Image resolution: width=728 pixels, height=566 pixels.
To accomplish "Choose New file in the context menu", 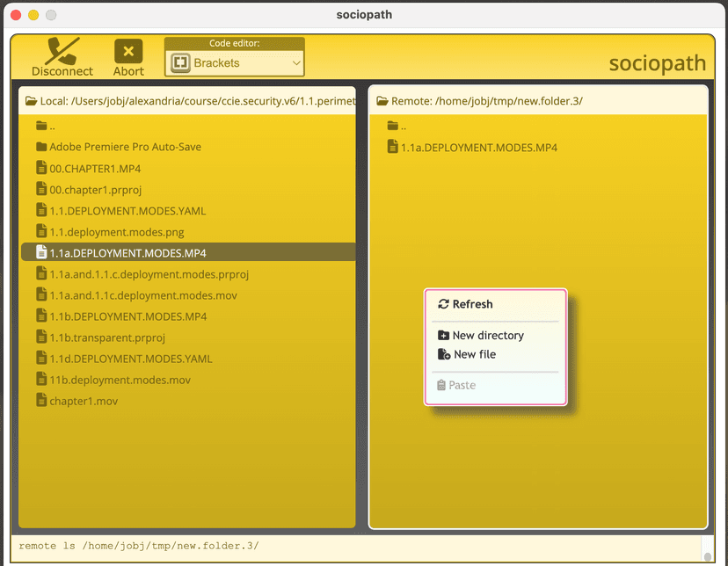I will [495, 354].
